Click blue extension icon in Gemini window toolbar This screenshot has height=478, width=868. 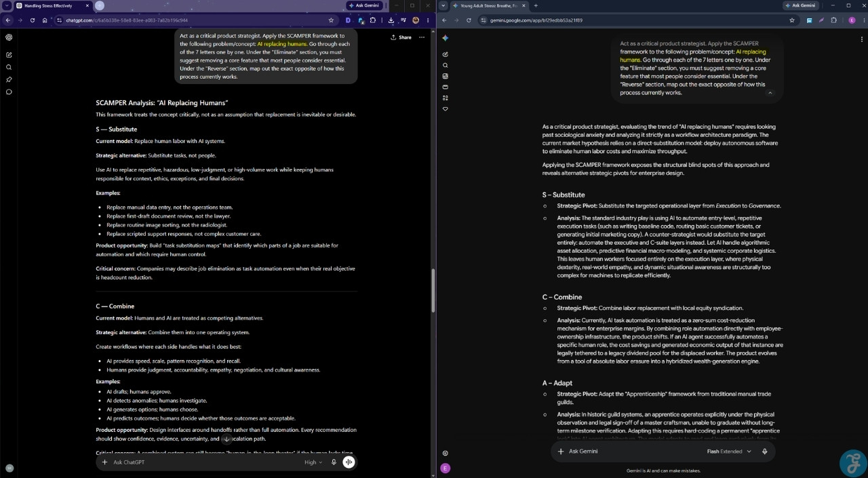pos(809,20)
